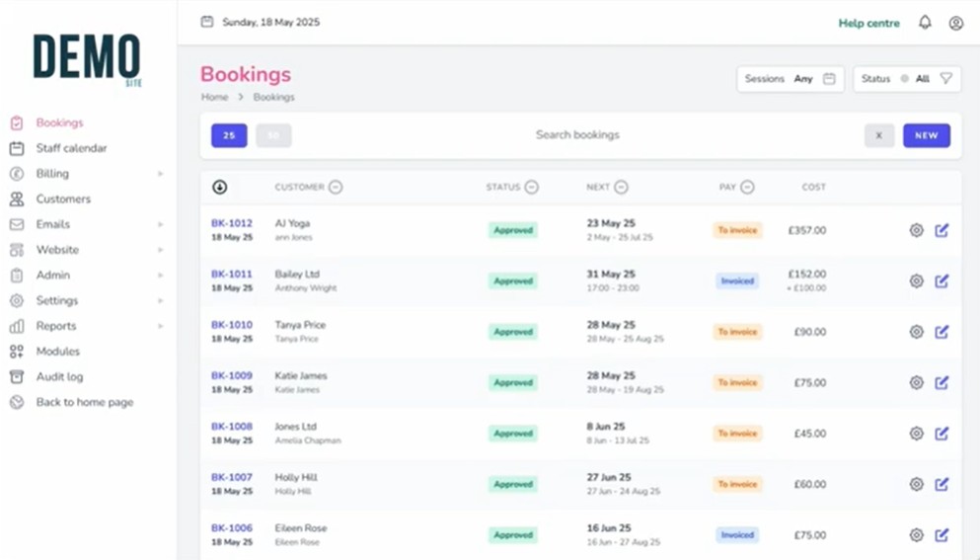Open the Help centre link
980x560 pixels.
click(868, 23)
